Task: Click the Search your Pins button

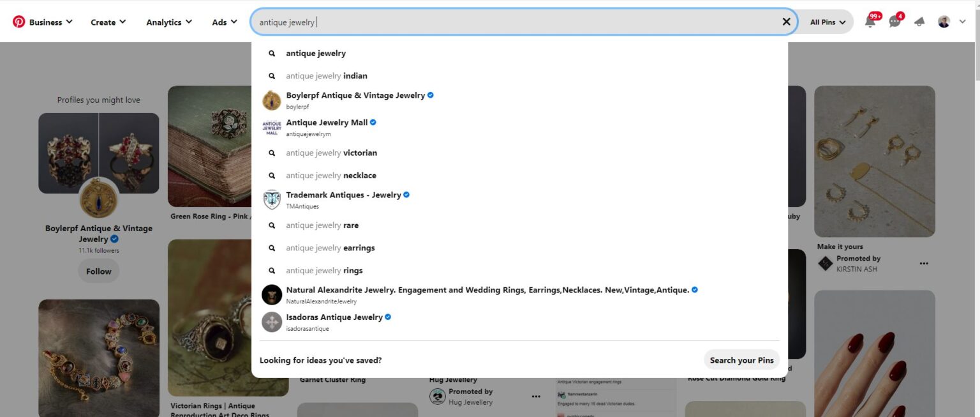Action: [741, 360]
